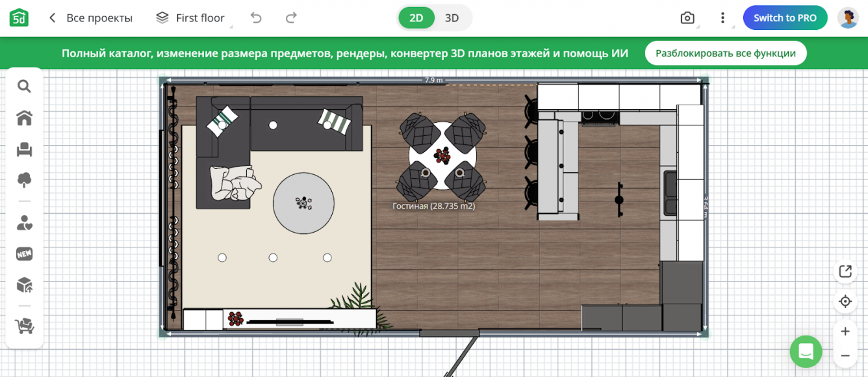
Task: Open the NEW items catalog
Action: click(x=24, y=254)
